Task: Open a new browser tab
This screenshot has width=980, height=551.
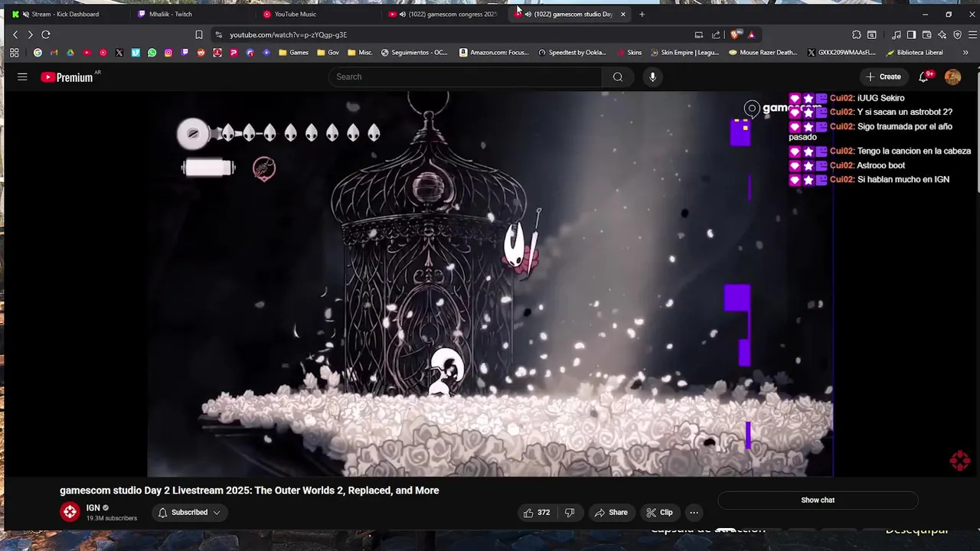Action: pos(642,14)
